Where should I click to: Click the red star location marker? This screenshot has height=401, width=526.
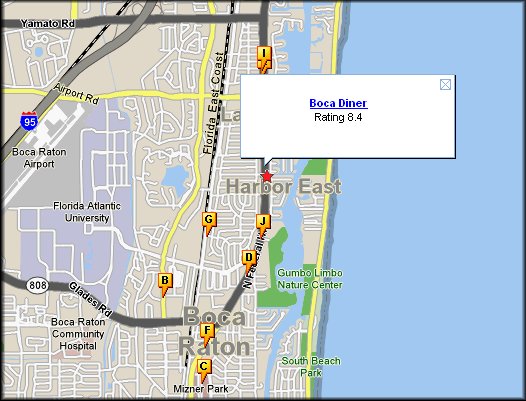(267, 176)
